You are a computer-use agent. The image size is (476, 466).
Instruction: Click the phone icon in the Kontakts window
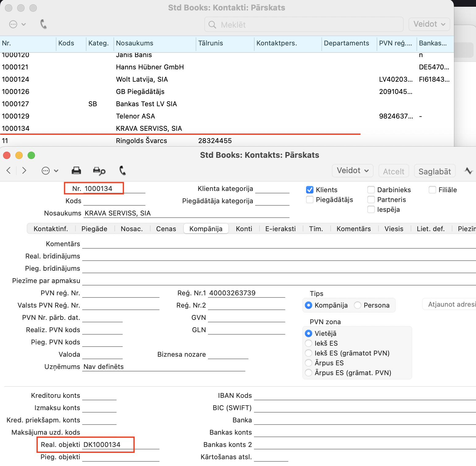pyautogui.click(x=122, y=171)
